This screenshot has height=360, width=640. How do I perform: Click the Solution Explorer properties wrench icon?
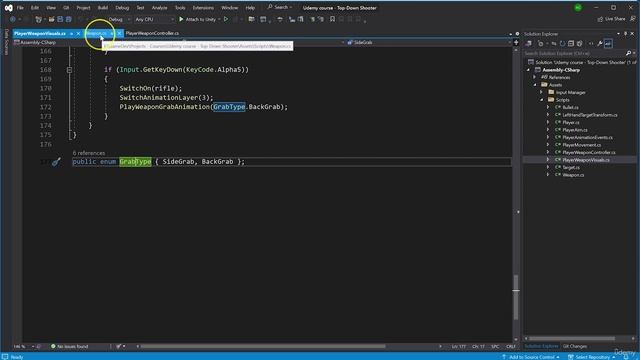600,44
